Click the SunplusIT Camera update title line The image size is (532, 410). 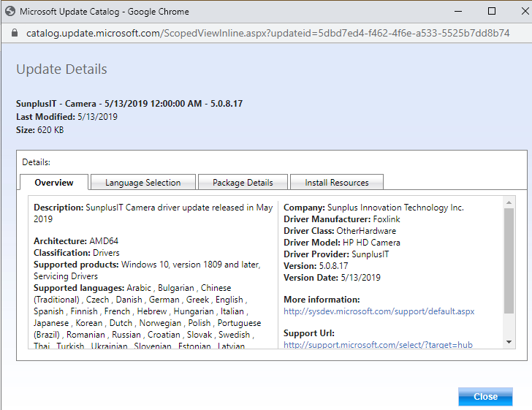pyautogui.click(x=129, y=104)
